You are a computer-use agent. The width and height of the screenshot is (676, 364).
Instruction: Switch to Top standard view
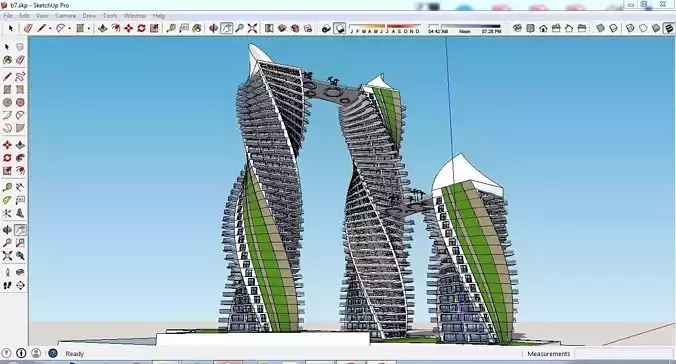click(530, 28)
